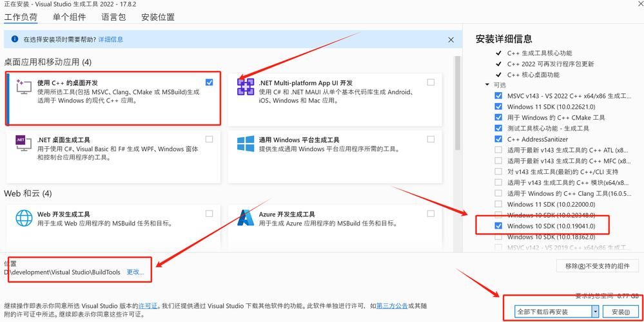Open the 第三方公告 link

coord(392,306)
